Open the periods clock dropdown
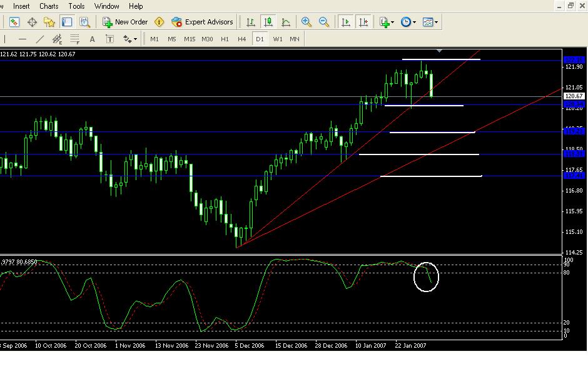 [x=408, y=22]
